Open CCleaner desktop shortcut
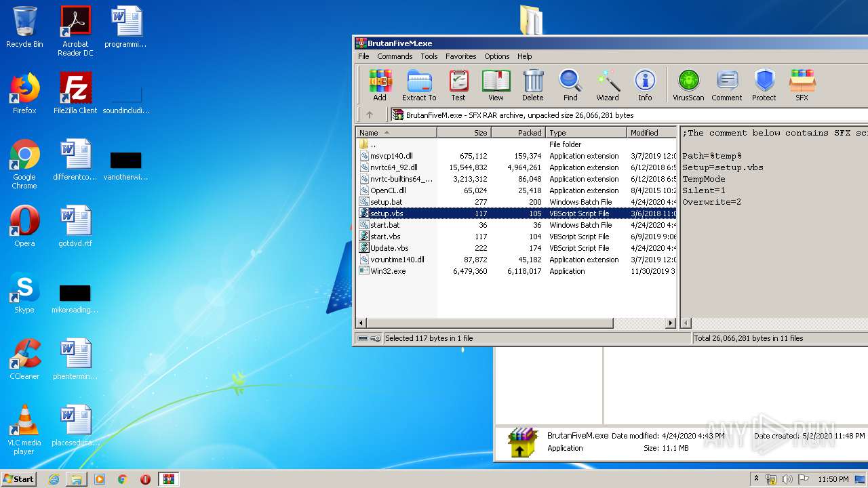This screenshot has width=868, height=488. click(24, 359)
